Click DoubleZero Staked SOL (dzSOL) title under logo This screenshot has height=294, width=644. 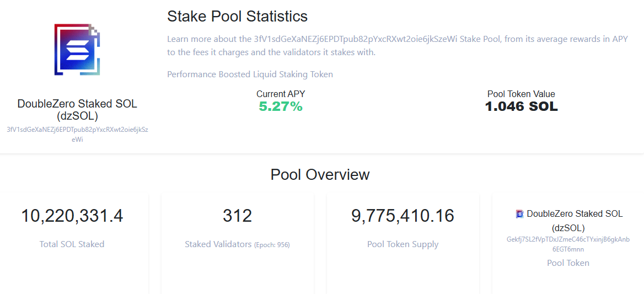click(77, 110)
